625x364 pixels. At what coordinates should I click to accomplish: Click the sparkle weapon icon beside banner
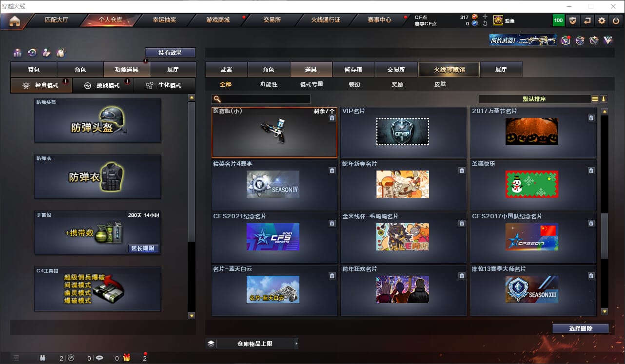pyautogui.click(x=594, y=40)
